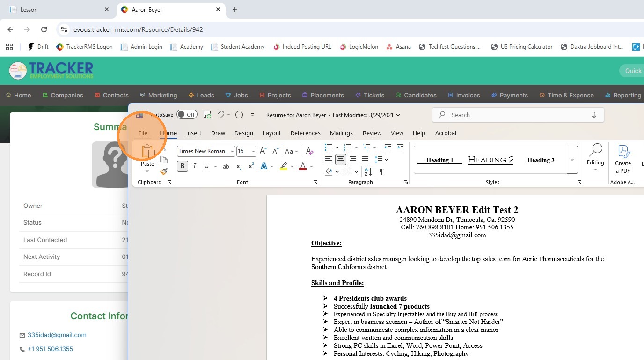Toggle center alignment
The image size is (644, 360).
pos(341,160)
